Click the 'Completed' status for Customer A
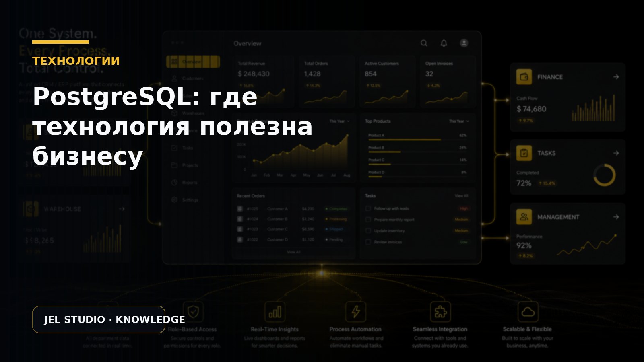 click(x=336, y=209)
